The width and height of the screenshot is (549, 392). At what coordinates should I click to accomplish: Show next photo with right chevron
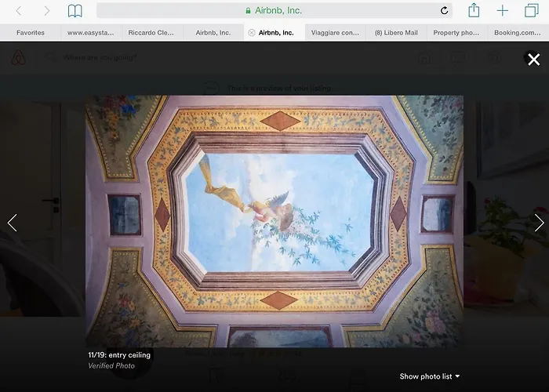tap(539, 223)
